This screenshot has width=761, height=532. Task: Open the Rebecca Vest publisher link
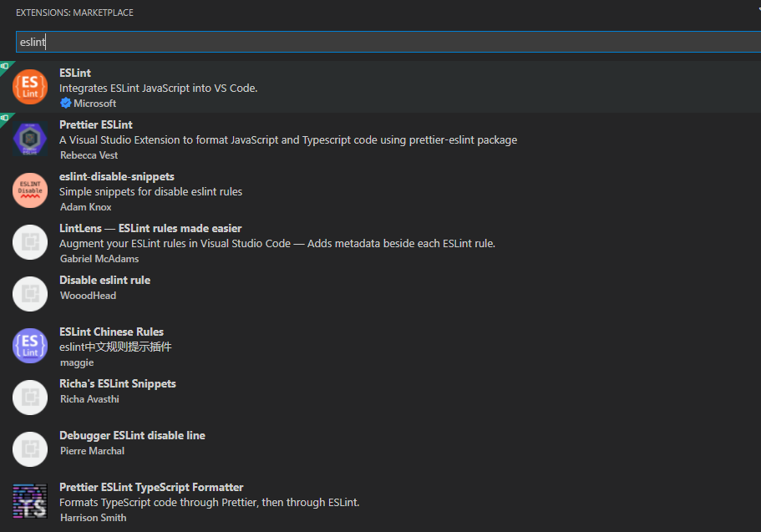pyautogui.click(x=89, y=155)
